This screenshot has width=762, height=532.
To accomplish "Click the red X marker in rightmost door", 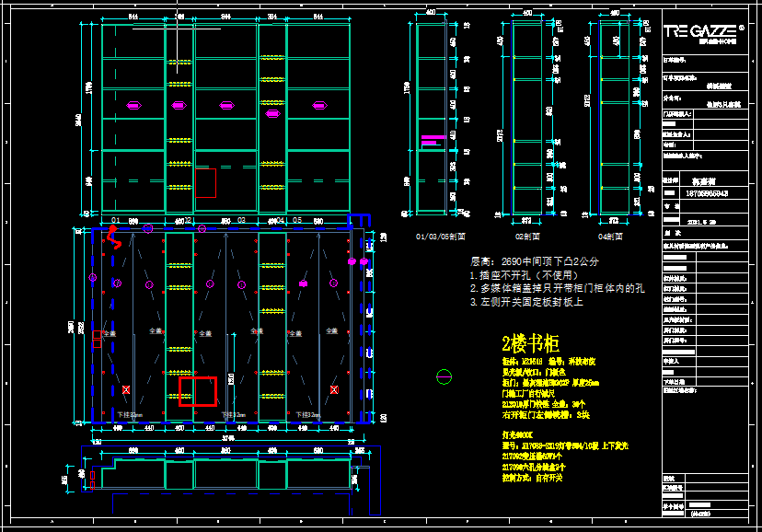I will pos(334,389).
